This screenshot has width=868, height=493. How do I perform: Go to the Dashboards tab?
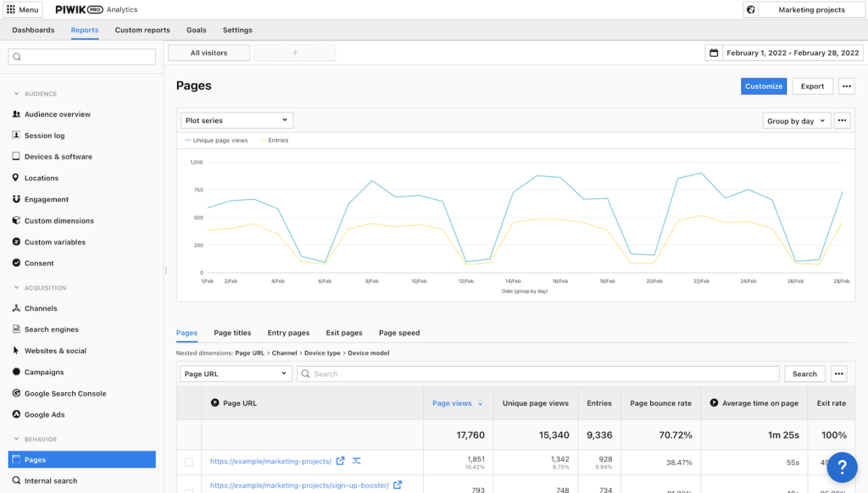point(33,30)
